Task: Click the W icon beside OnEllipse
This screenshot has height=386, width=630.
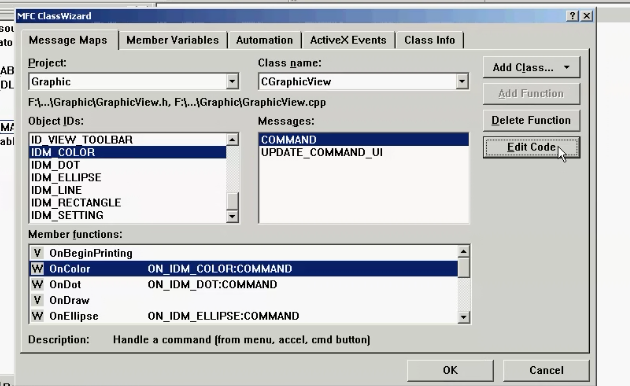Action: (x=37, y=316)
